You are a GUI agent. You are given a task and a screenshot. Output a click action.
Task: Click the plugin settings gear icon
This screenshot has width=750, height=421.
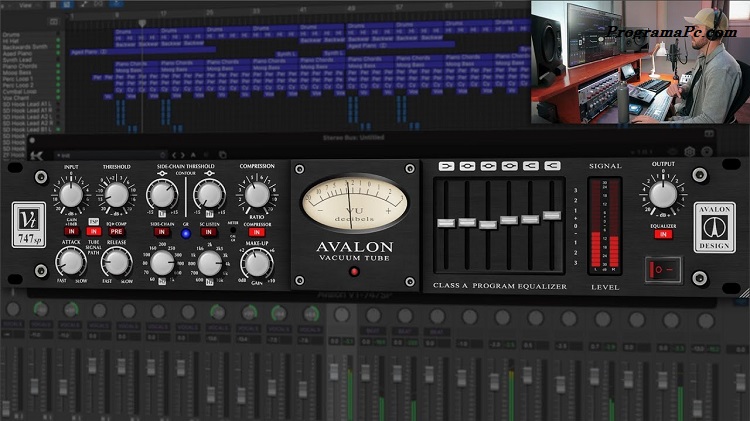(689, 152)
